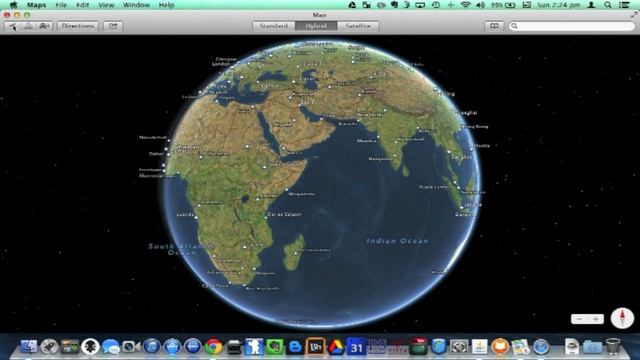Viewport: 640px width, 360px height.
Task: Open the calendar icon showing 31
Action: click(356, 347)
